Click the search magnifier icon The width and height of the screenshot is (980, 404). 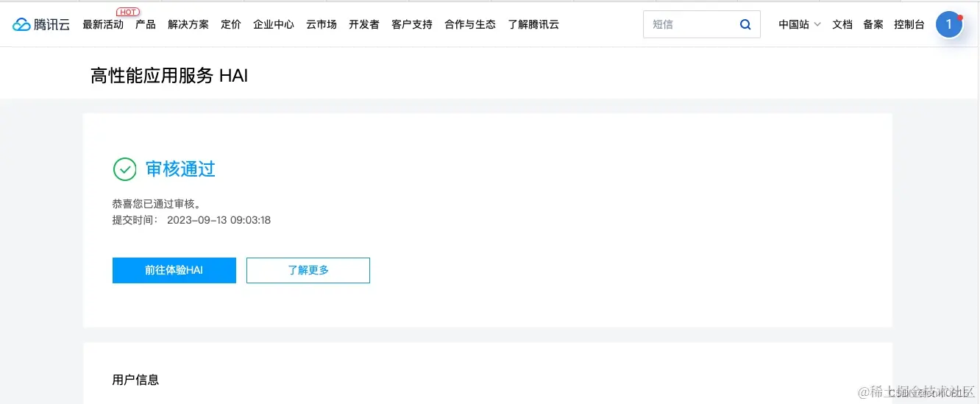pos(745,24)
